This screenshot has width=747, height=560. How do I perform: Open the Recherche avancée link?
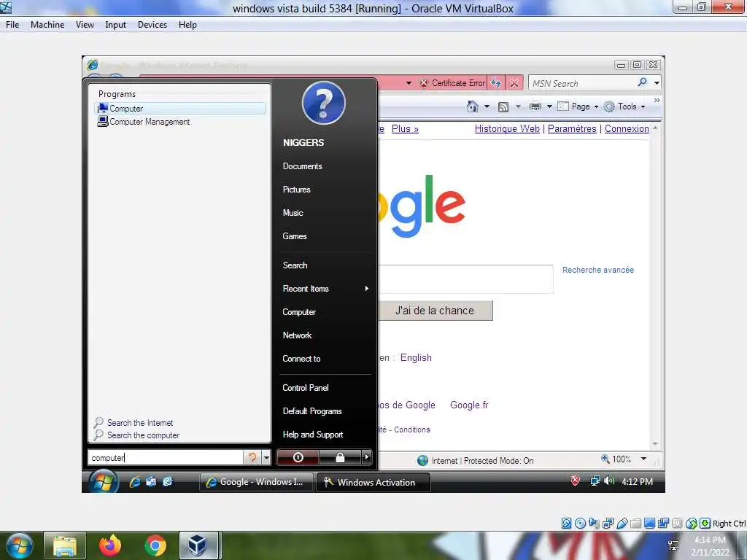[598, 270]
